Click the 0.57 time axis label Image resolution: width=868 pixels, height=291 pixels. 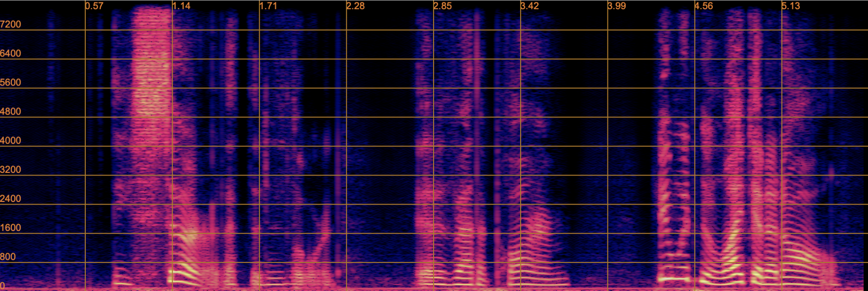[x=94, y=6]
